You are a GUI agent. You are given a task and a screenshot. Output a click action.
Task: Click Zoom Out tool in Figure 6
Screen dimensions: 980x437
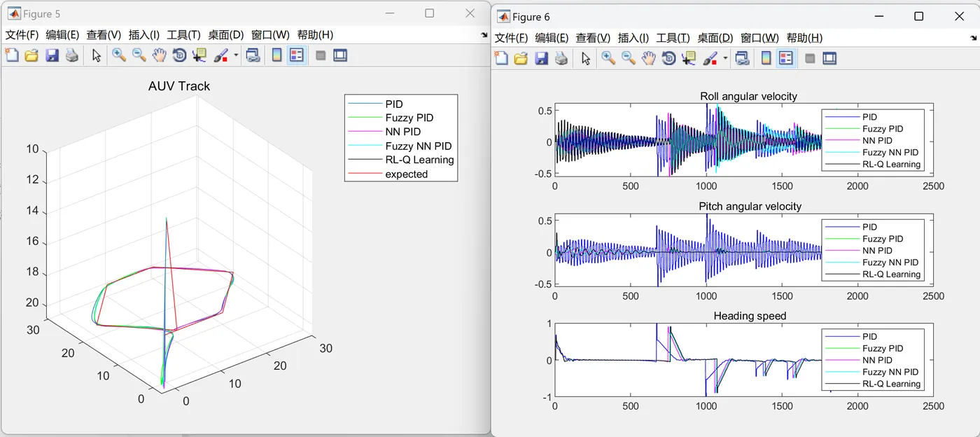tap(629, 58)
